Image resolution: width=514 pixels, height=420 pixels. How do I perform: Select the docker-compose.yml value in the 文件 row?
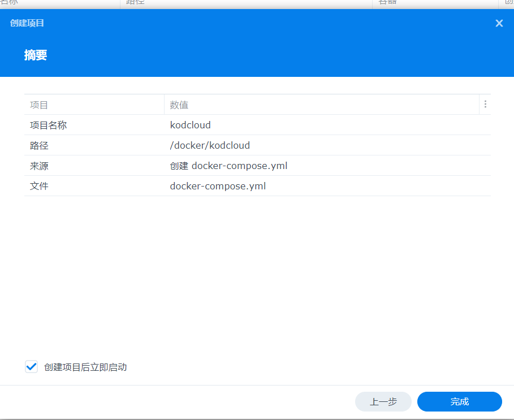pos(218,186)
